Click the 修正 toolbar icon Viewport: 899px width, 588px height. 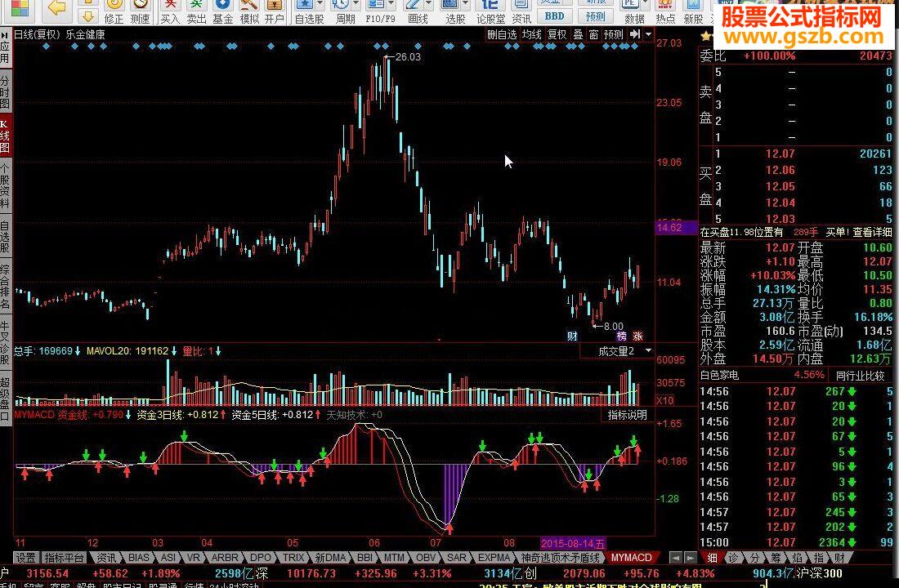point(114,12)
